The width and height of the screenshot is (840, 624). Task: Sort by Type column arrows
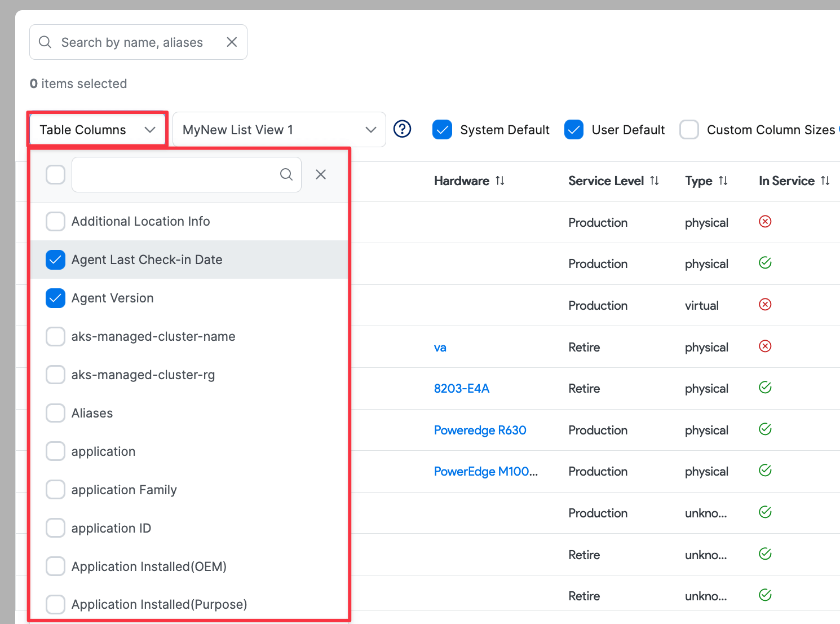(723, 181)
